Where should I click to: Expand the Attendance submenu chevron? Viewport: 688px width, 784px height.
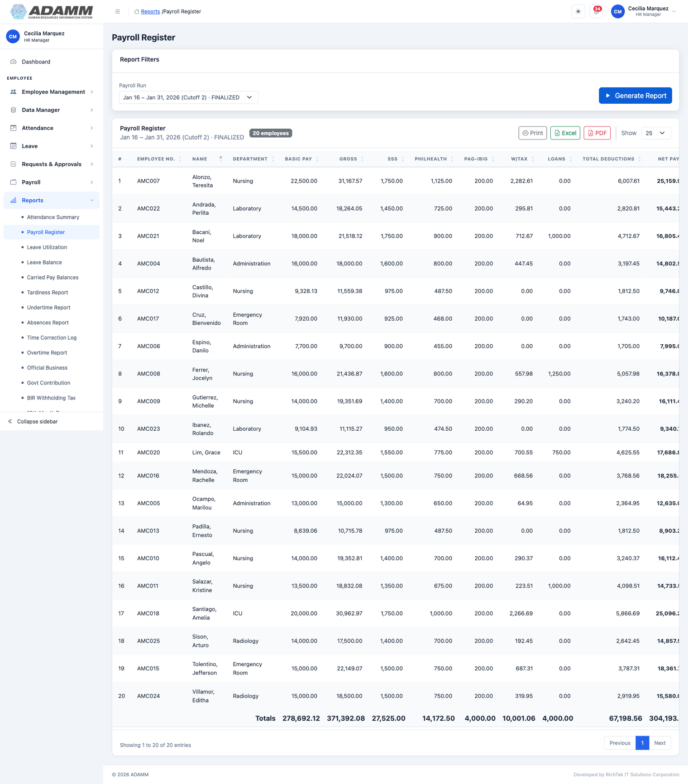(x=92, y=128)
